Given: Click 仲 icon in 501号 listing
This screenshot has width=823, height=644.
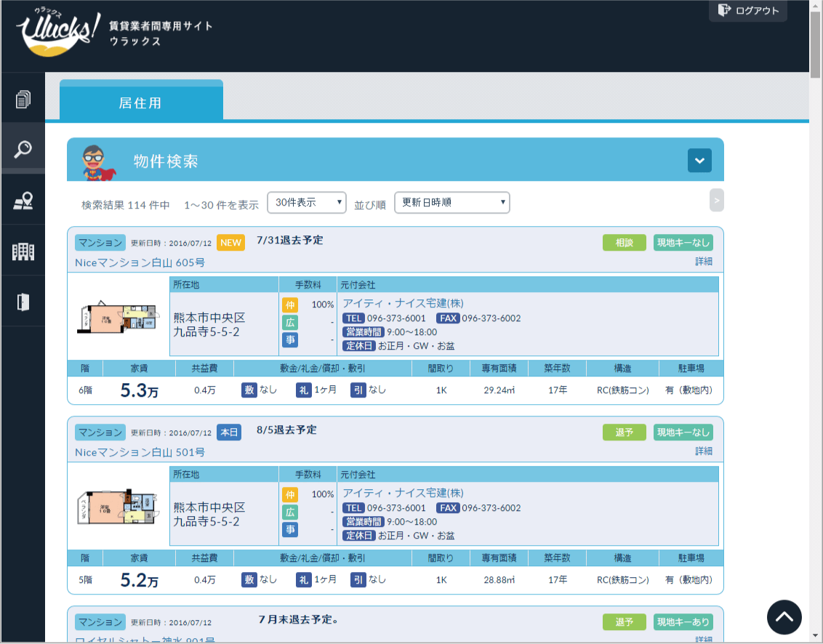Looking at the screenshot, I should pos(290,495).
